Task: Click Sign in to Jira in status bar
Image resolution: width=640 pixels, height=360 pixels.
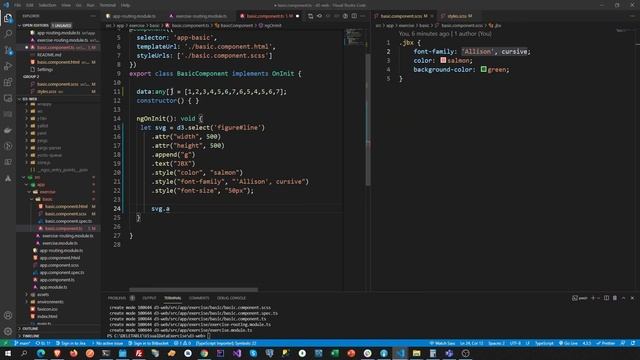Action: tap(71, 343)
